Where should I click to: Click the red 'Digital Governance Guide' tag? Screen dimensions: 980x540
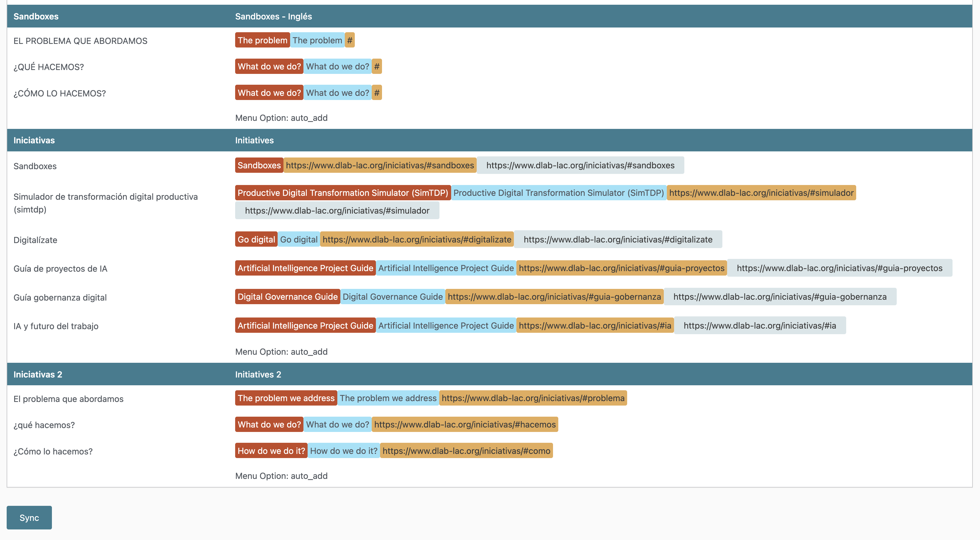(x=287, y=297)
